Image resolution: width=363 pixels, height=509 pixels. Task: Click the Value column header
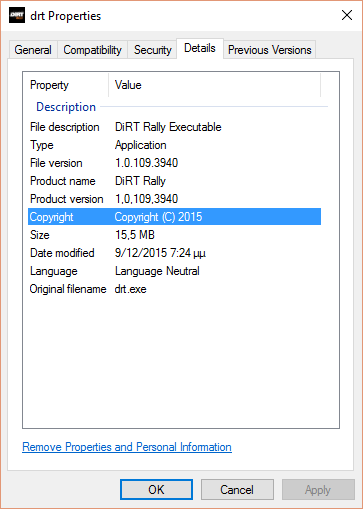tap(128, 85)
